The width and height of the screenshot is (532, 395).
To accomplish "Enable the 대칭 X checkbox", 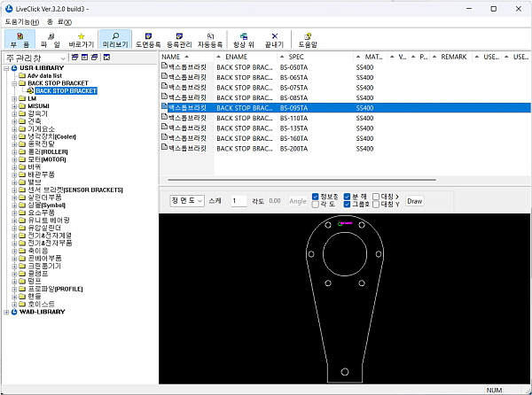I will 376,197.
